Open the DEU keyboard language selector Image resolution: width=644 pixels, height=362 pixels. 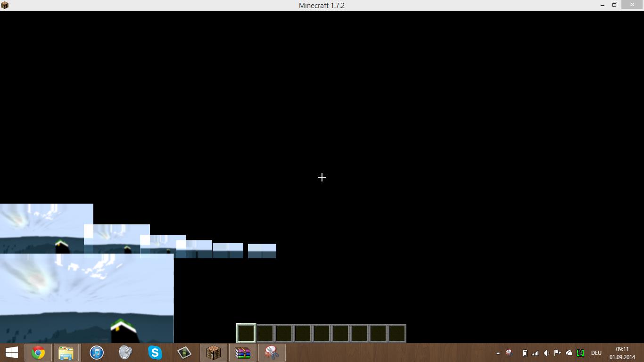596,353
